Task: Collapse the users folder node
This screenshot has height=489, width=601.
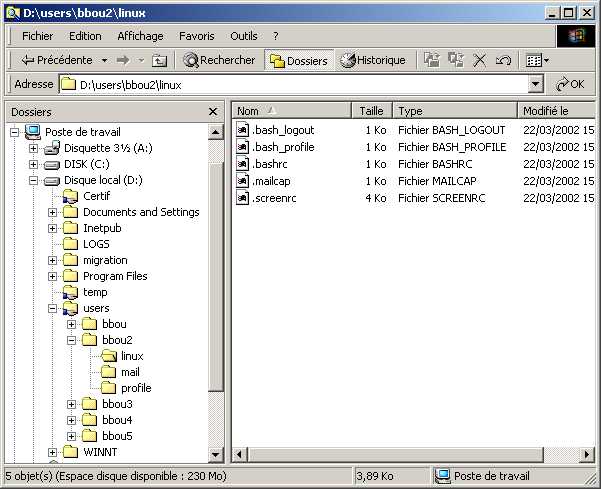Action: 53,308
